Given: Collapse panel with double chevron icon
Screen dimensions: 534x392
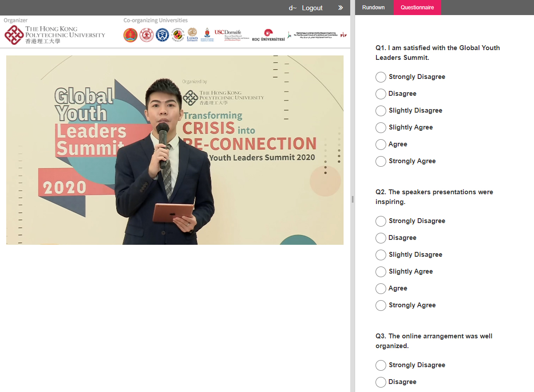Looking at the screenshot, I should (x=340, y=8).
